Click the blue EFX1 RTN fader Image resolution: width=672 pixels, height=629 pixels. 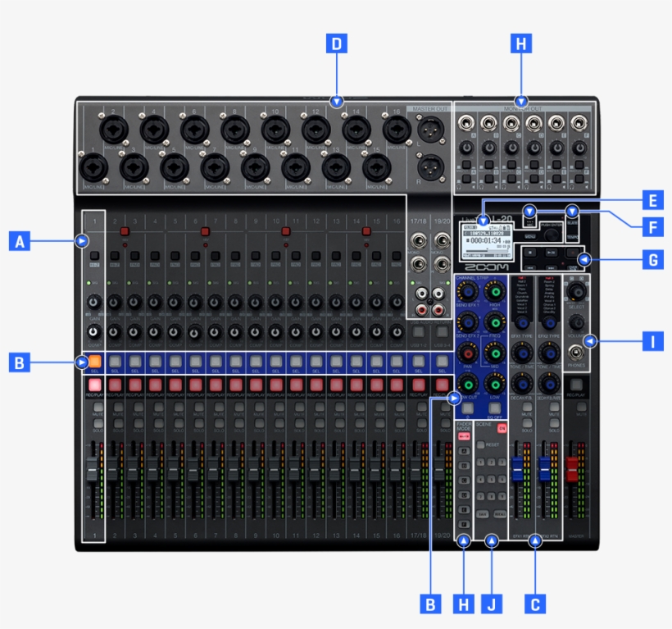click(x=518, y=469)
